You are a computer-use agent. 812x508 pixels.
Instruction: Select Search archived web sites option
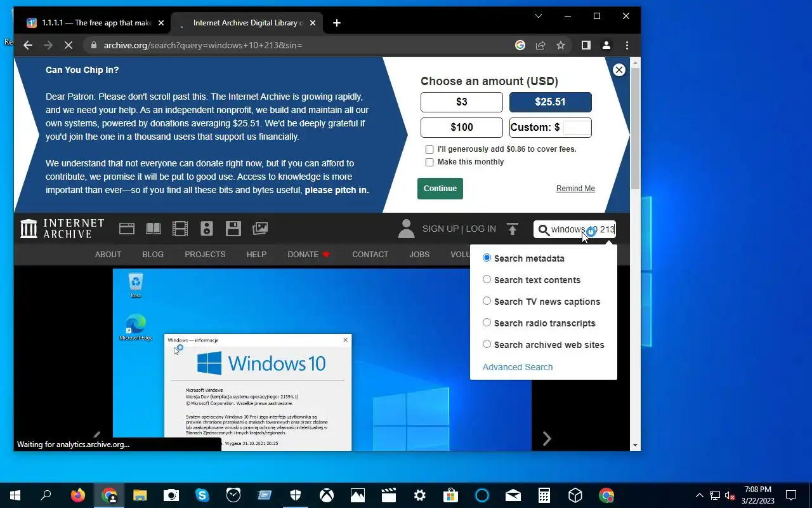[487, 344]
